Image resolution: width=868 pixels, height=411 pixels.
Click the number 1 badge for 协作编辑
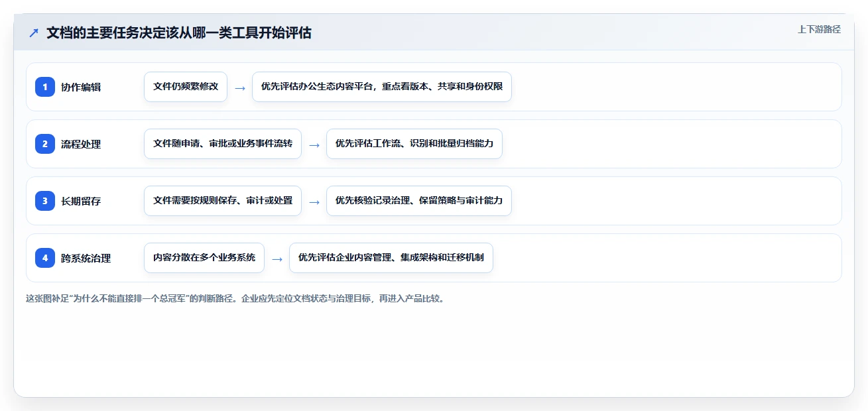pos(45,87)
